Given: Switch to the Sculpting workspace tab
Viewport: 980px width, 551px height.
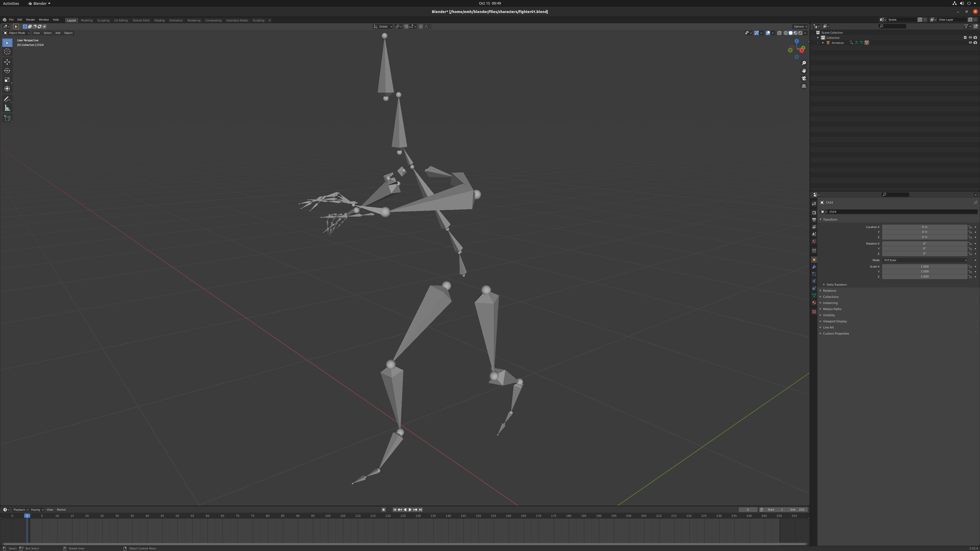Looking at the screenshot, I should click(x=103, y=20).
